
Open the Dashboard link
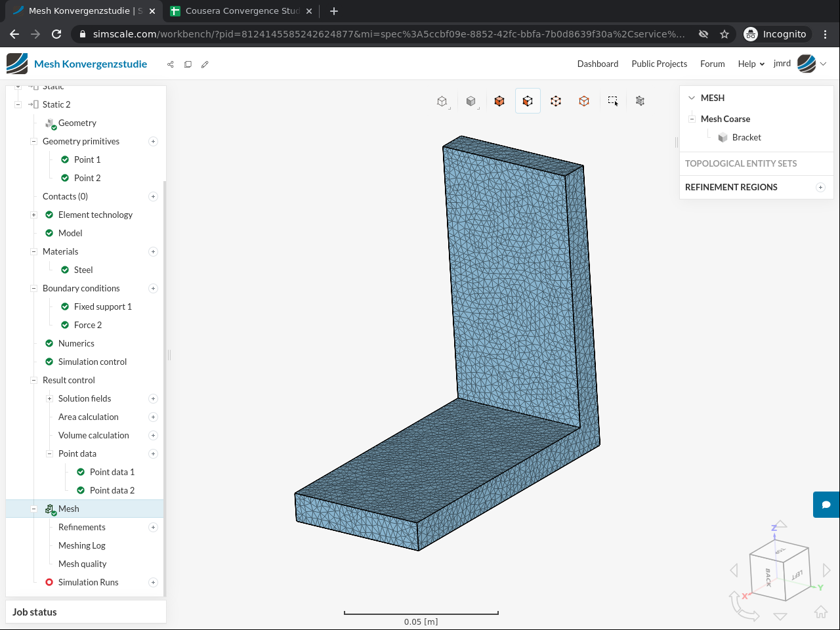597,64
